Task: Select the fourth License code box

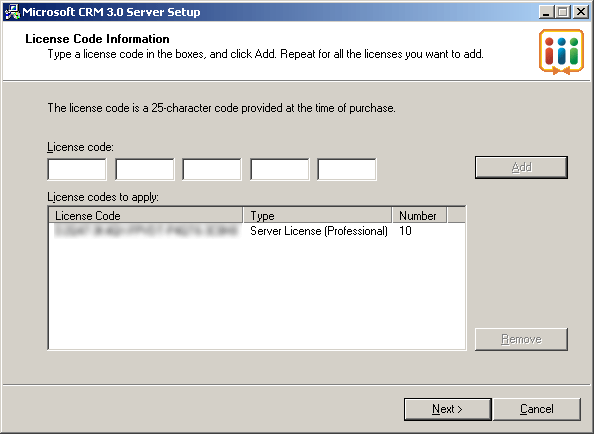Action: coord(279,169)
